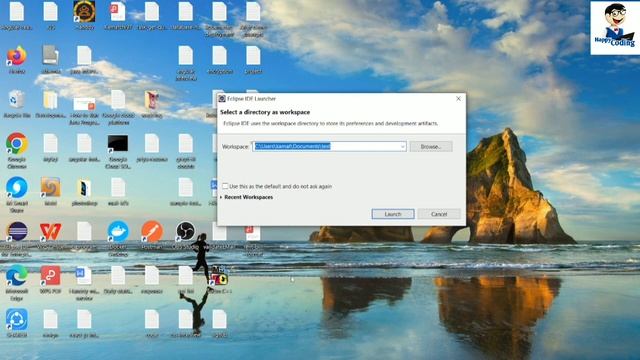Click the Browse... button beside Workspace field
This screenshot has width=640, height=360.
coord(431,146)
